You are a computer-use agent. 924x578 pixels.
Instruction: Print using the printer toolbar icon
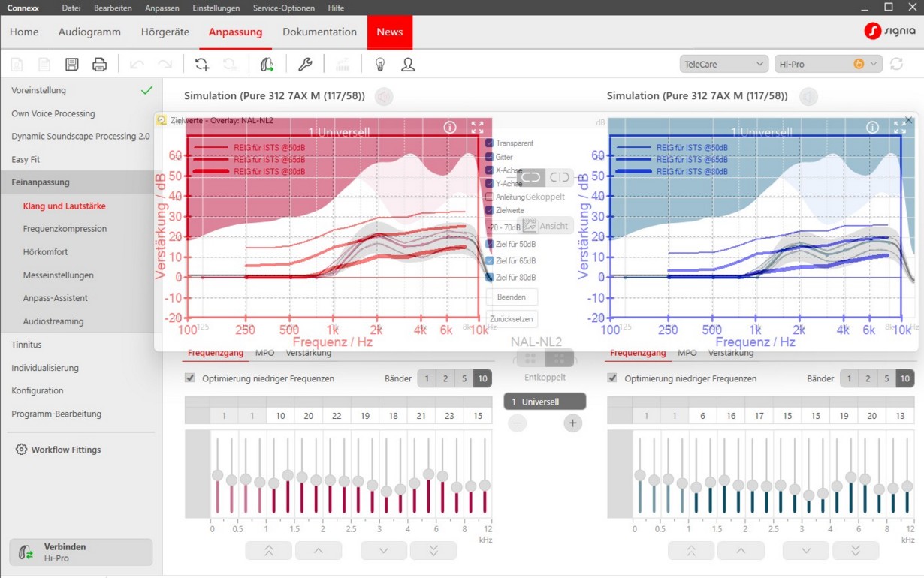pos(99,65)
